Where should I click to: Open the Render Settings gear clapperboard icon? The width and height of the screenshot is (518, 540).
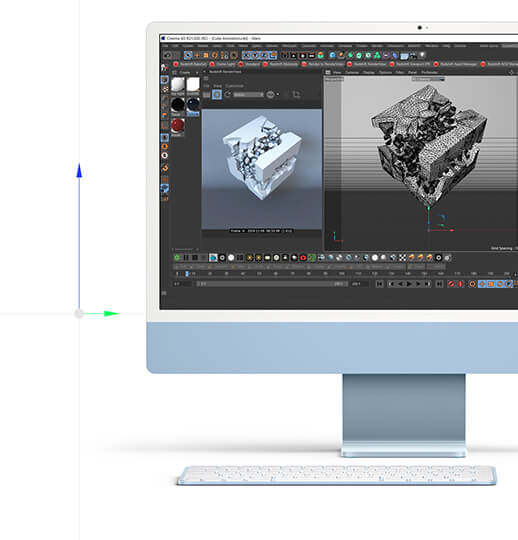point(302,55)
